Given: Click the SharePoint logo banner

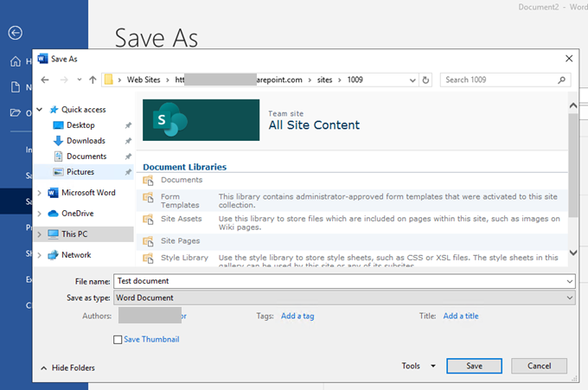Looking at the screenshot, I should click(x=201, y=120).
